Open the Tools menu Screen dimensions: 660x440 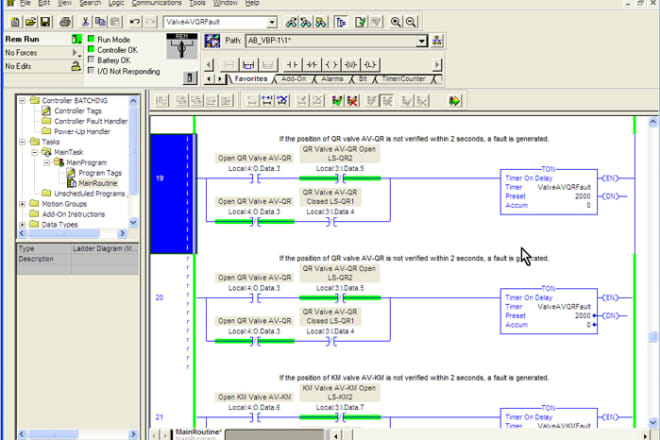point(197,3)
